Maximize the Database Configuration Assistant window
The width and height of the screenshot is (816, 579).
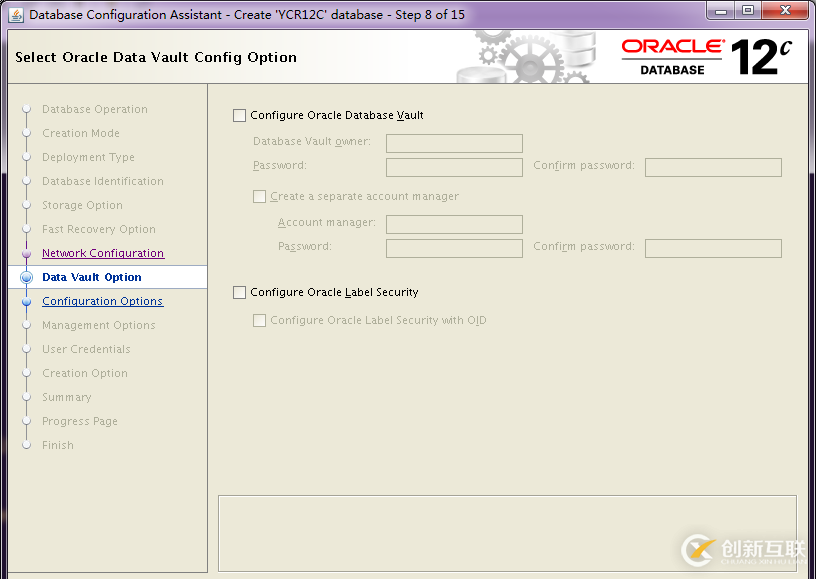point(748,11)
